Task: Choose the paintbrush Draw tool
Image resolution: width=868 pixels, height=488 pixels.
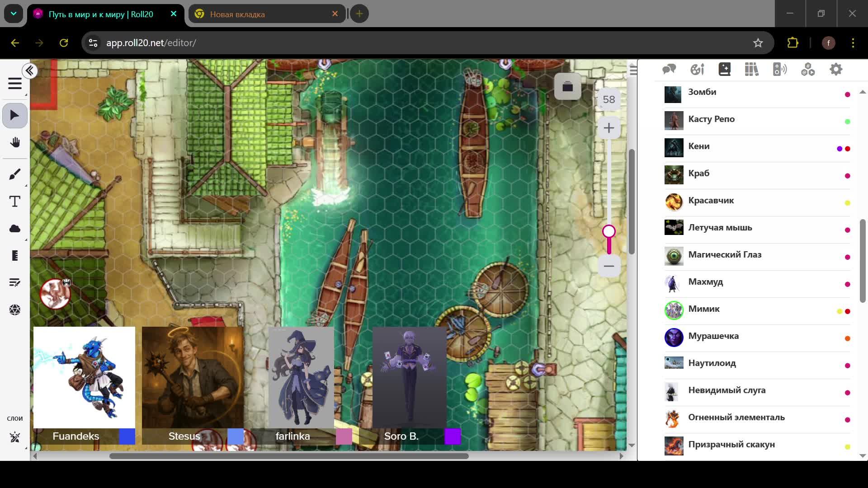Action: pos(14,174)
